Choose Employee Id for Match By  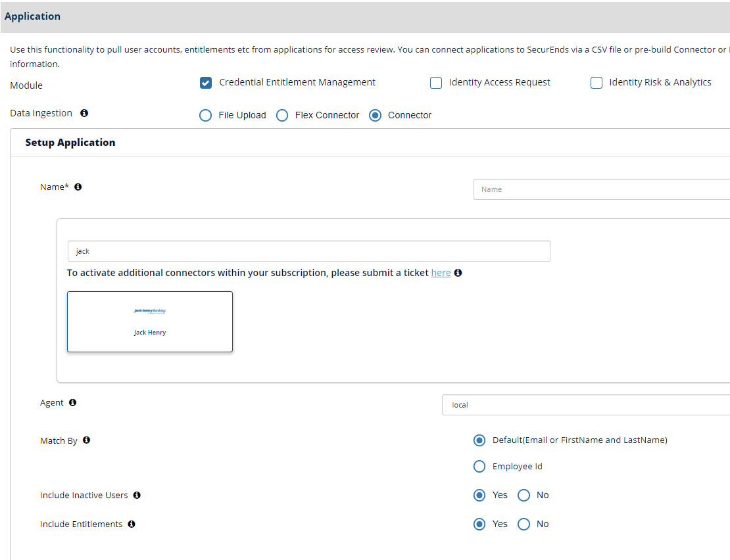[x=479, y=467]
